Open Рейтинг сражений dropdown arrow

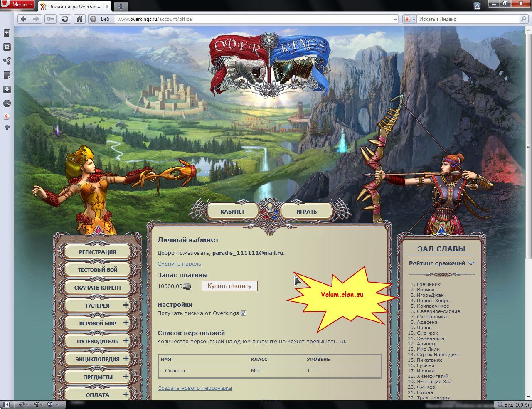pos(471,264)
